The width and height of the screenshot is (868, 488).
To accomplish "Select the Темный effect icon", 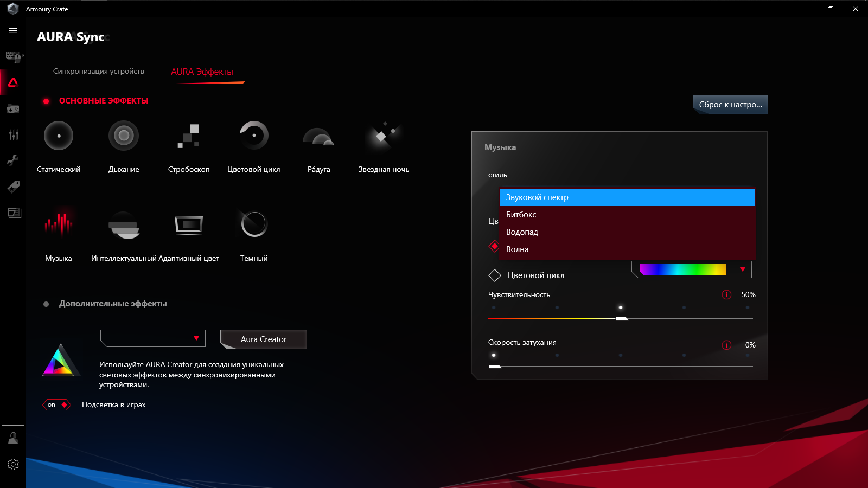I will pos(254,224).
